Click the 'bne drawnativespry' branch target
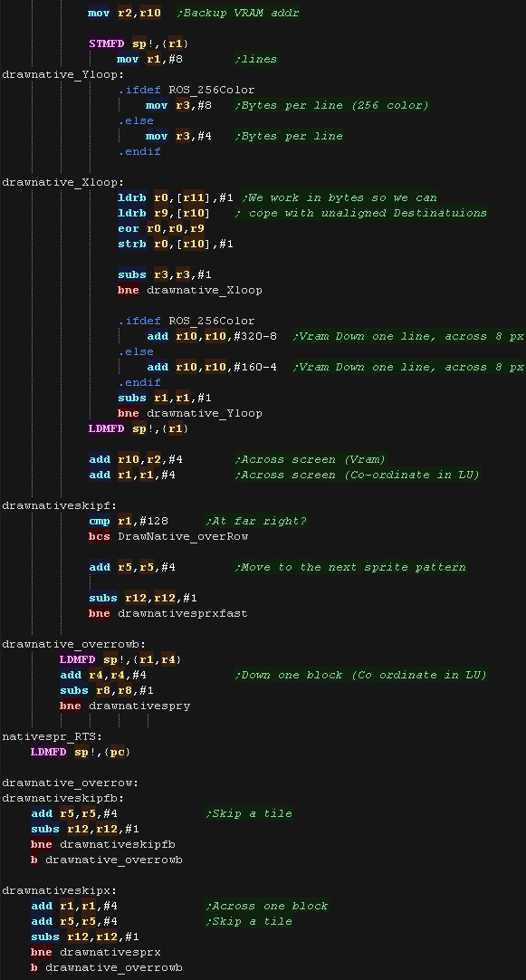The height and width of the screenshot is (980, 526). point(139,706)
